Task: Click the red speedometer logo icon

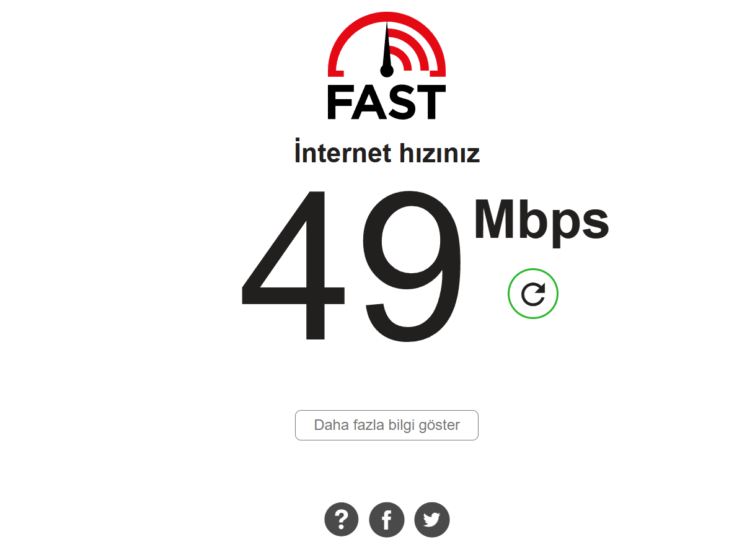Action: click(387, 45)
